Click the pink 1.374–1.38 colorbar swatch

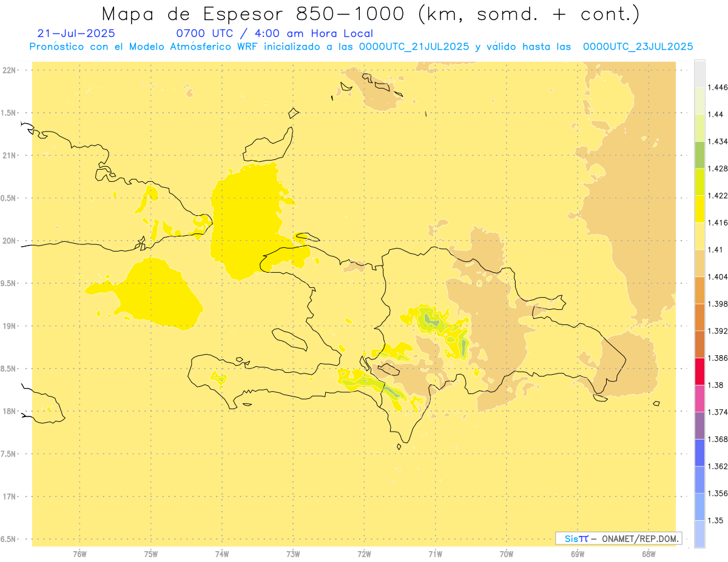click(699, 398)
